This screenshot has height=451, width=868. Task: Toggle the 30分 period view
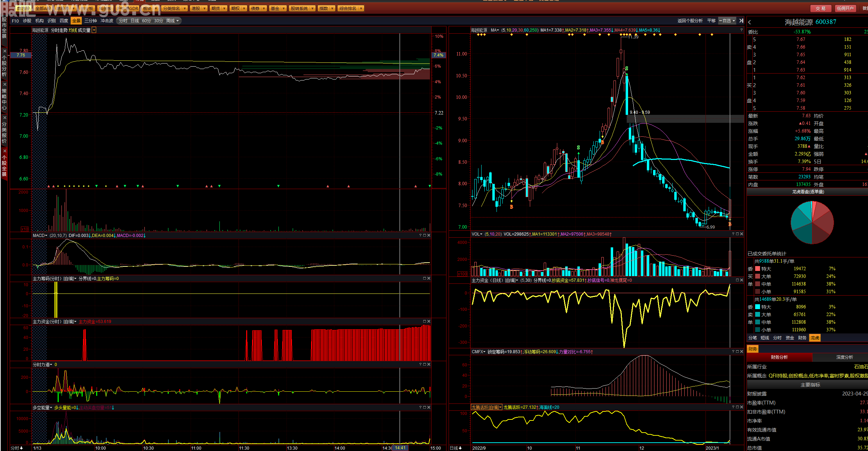coord(159,21)
